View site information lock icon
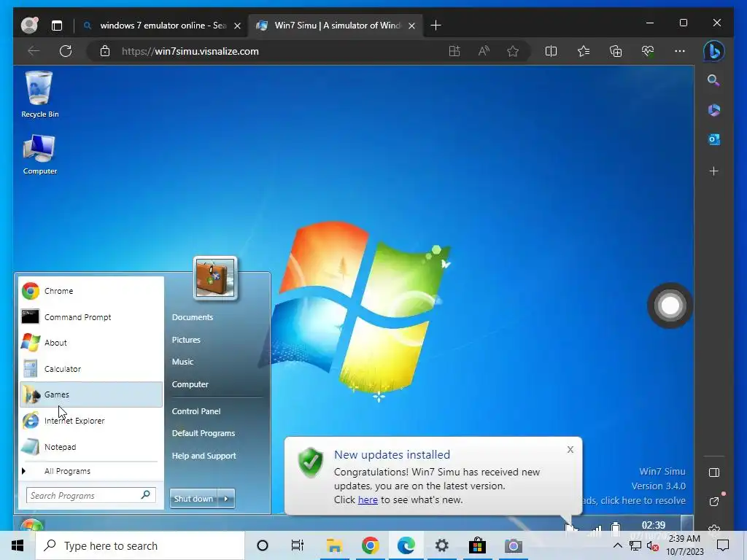 tap(105, 51)
